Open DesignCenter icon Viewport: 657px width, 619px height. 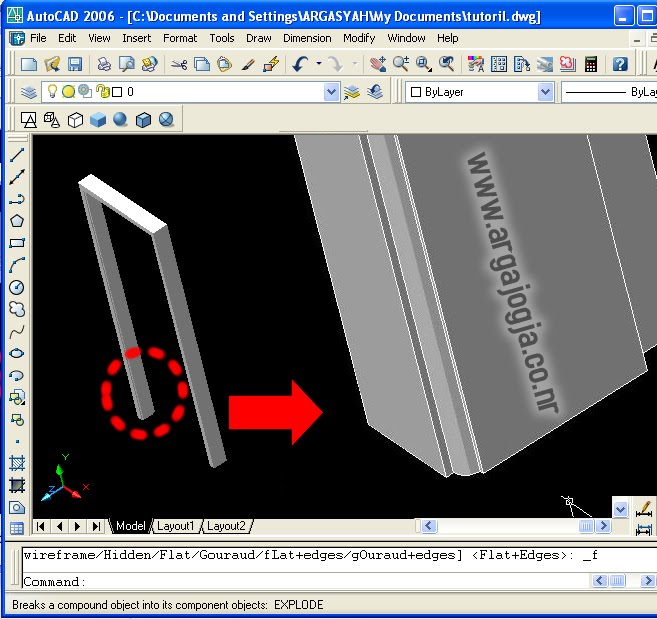click(499, 64)
